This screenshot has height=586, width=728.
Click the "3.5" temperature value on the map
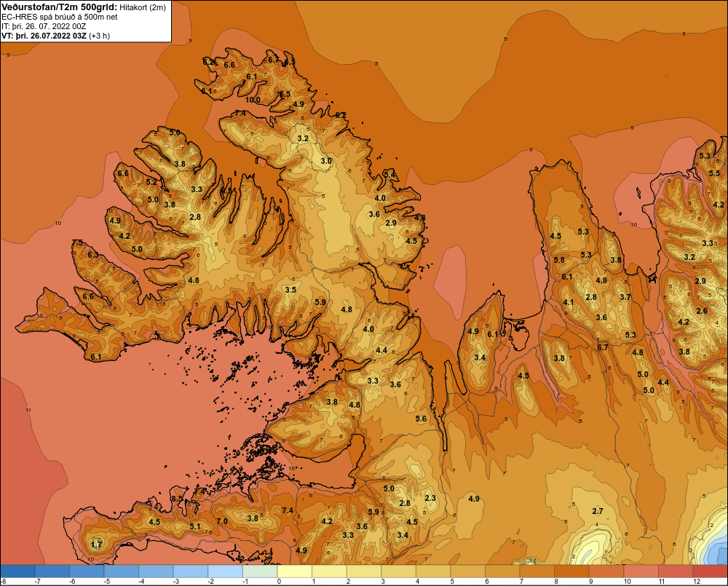(x=290, y=290)
